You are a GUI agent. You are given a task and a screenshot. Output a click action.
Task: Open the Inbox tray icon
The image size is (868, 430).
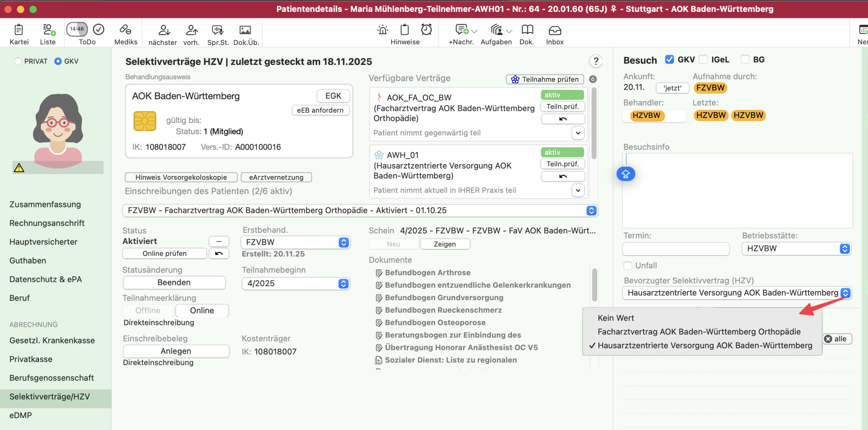(x=554, y=30)
